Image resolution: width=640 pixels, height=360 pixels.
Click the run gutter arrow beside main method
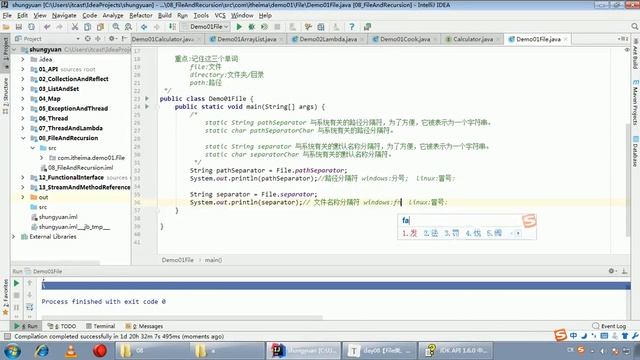(147, 107)
